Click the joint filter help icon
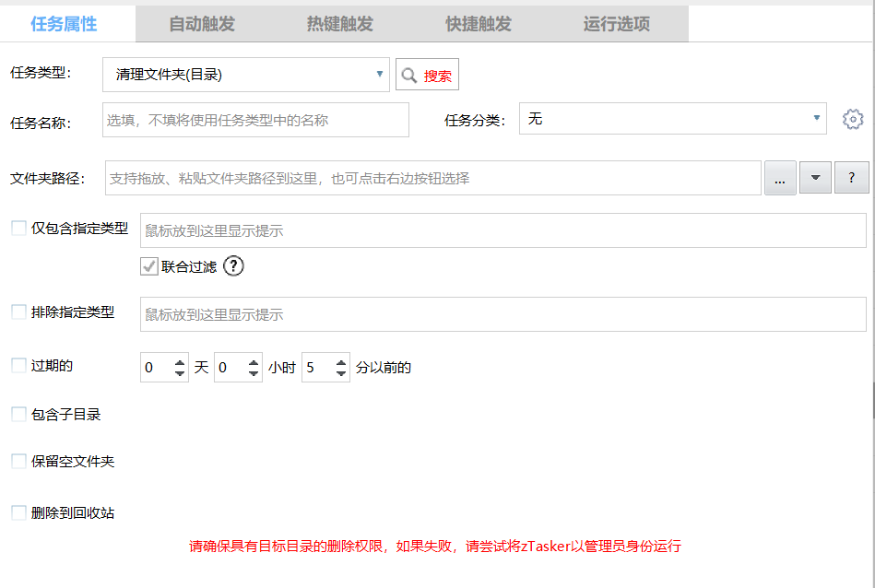This screenshot has width=875, height=588. coord(233,267)
